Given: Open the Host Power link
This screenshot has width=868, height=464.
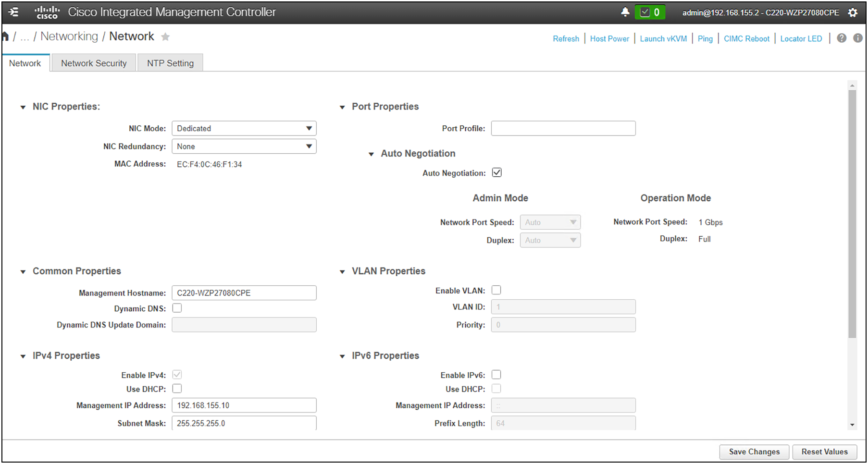Looking at the screenshot, I should pos(609,38).
